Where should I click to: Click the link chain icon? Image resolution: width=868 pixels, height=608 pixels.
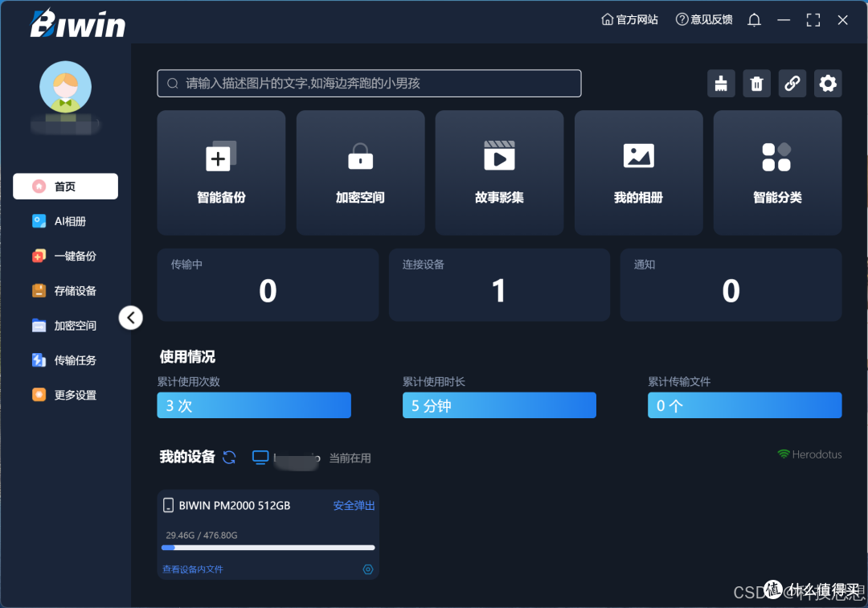click(x=792, y=84)
